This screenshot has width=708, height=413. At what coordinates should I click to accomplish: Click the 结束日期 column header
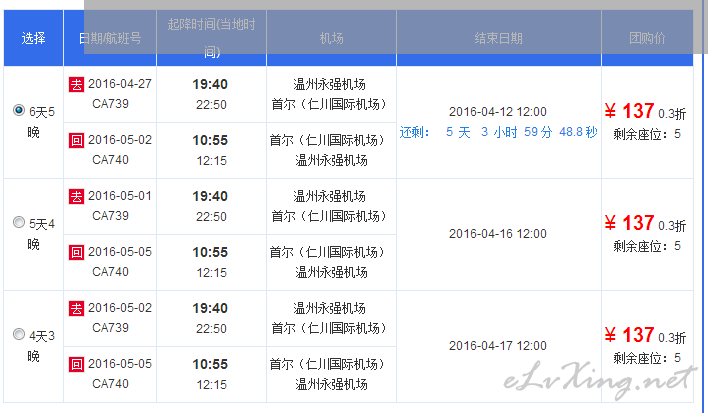498,38
